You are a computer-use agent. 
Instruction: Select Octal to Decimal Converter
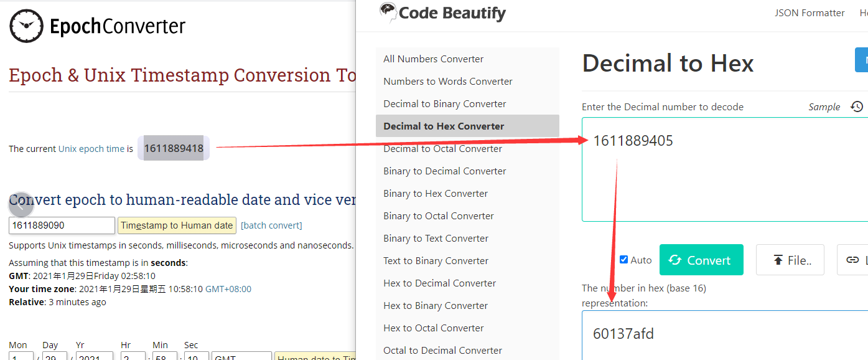click(467, 350)
